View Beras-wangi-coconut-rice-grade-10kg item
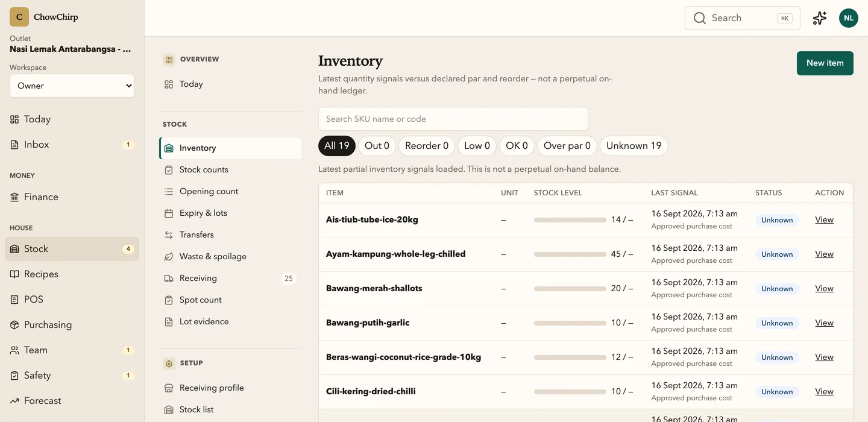Screen dimensions: 868x422 coord(824,357)
